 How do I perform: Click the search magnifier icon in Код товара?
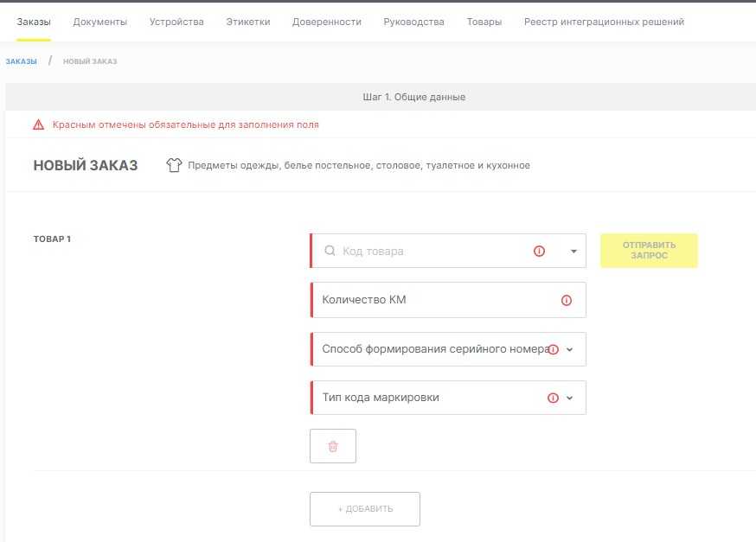330,252
